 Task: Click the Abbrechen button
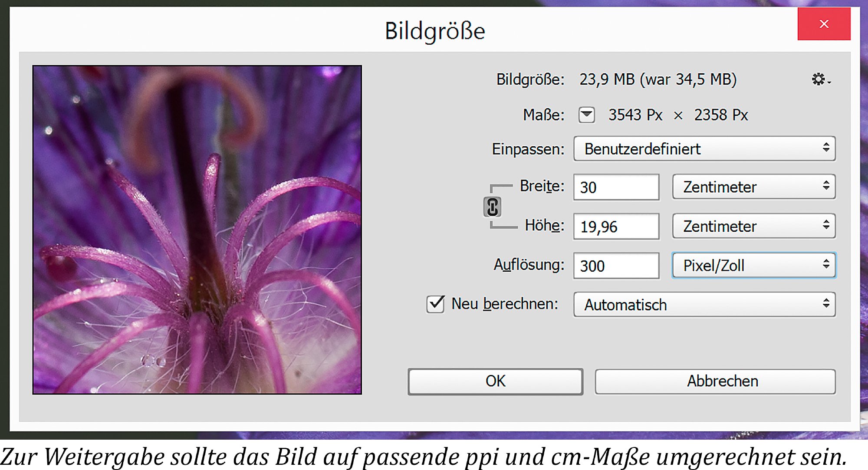715,381
